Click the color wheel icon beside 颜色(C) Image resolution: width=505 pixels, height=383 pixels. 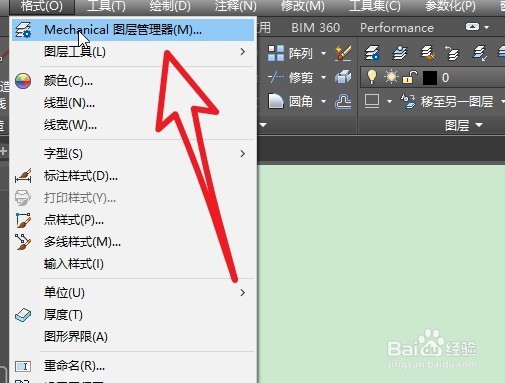coord(23,81)
